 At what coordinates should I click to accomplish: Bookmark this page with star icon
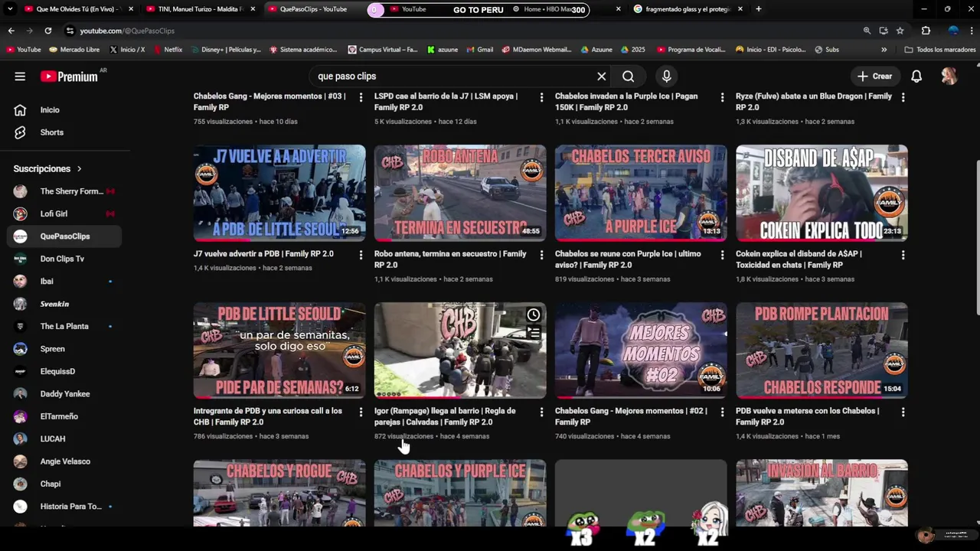(x=900, y=31)
